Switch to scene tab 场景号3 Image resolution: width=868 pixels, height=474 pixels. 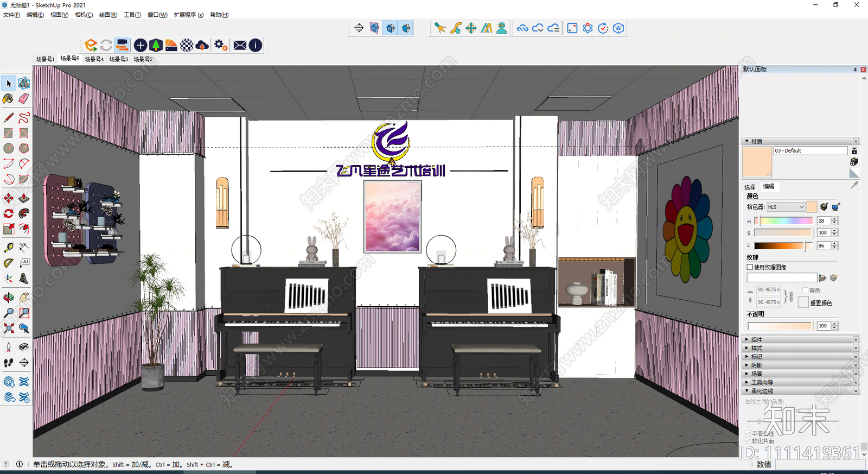(x=118, y=59)
